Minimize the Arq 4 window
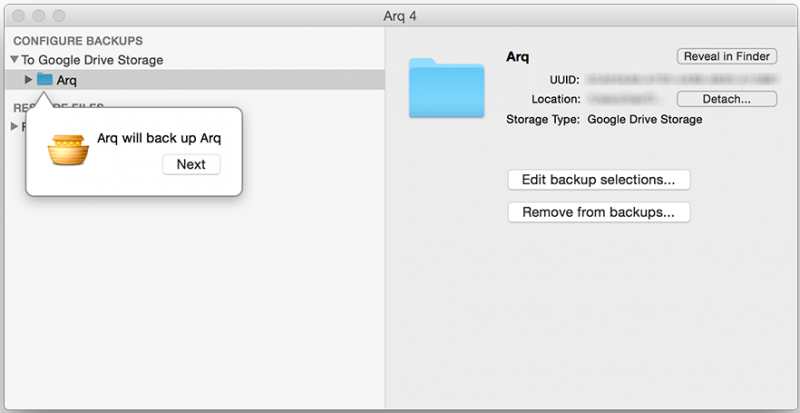This screenshot has height=413, width=800. (x=37, y=17)
